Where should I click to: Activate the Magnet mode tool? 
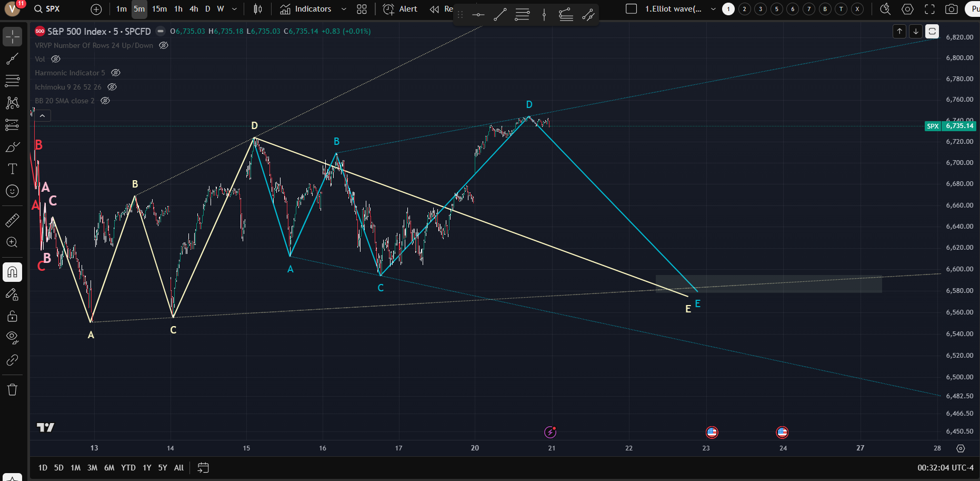coord(12,272)
